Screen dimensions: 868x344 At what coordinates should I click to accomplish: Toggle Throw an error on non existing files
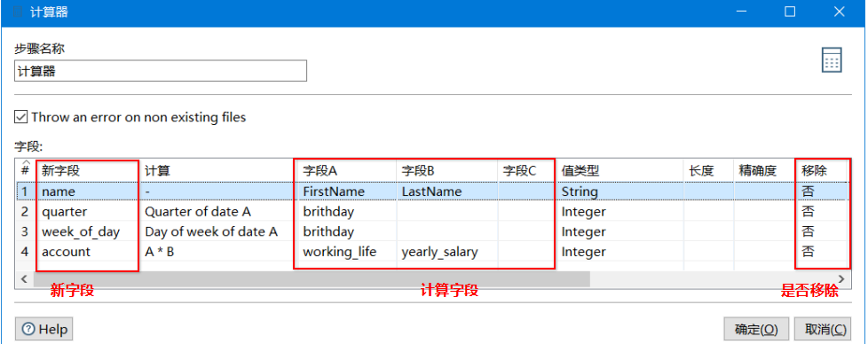pyautogui.click(x=20, y=117)
